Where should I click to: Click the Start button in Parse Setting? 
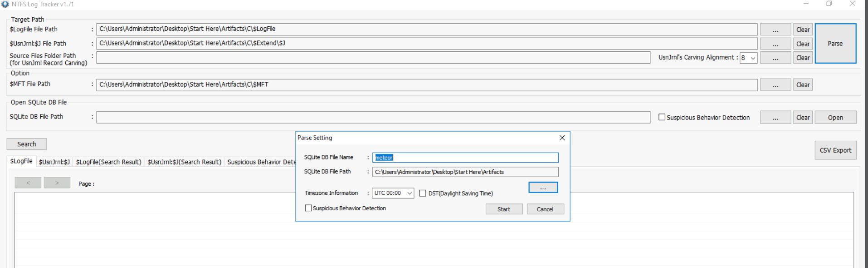click(504, 209)
